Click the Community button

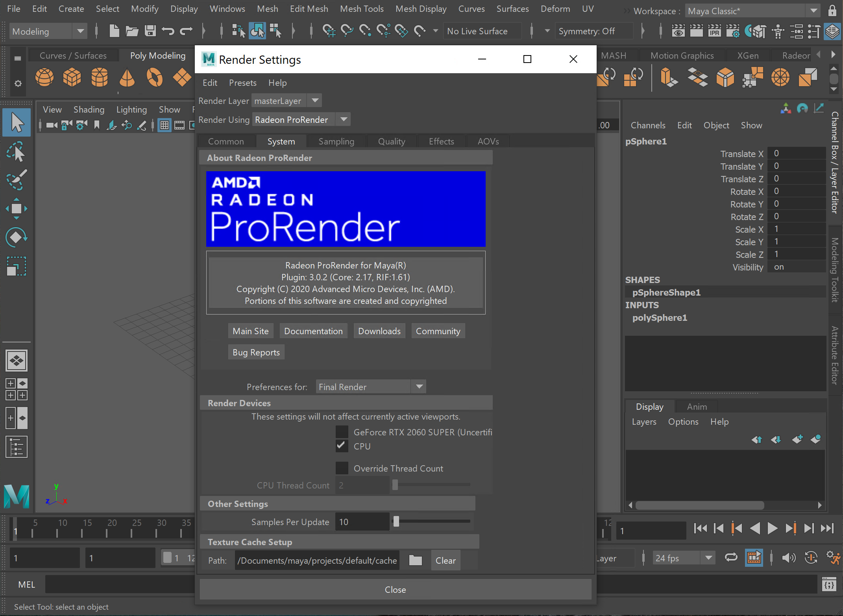[x=438, y=331]
